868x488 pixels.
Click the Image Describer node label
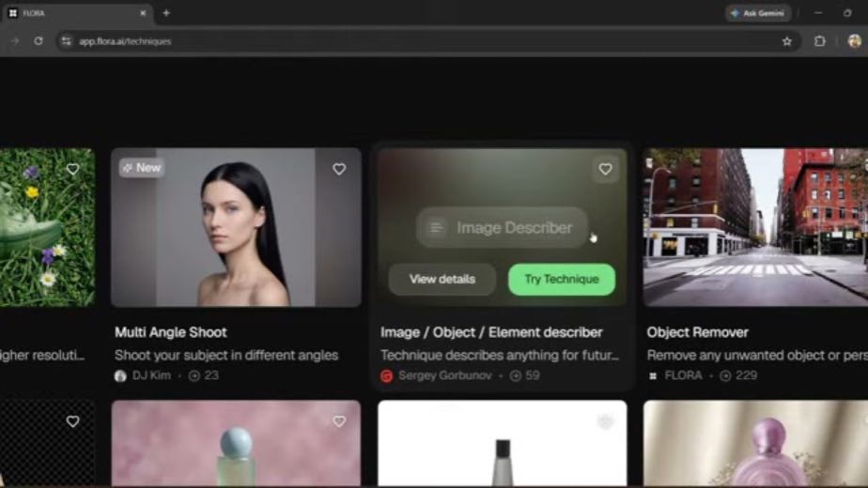pos(514,228)
